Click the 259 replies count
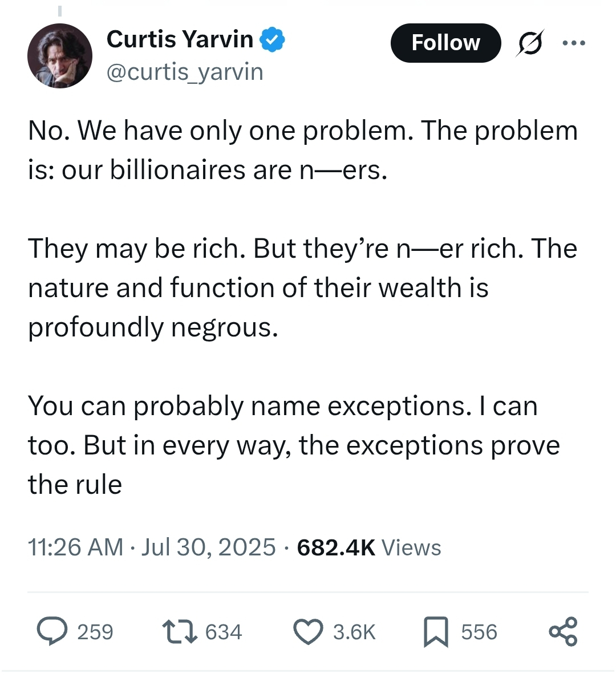 [95, 632]
